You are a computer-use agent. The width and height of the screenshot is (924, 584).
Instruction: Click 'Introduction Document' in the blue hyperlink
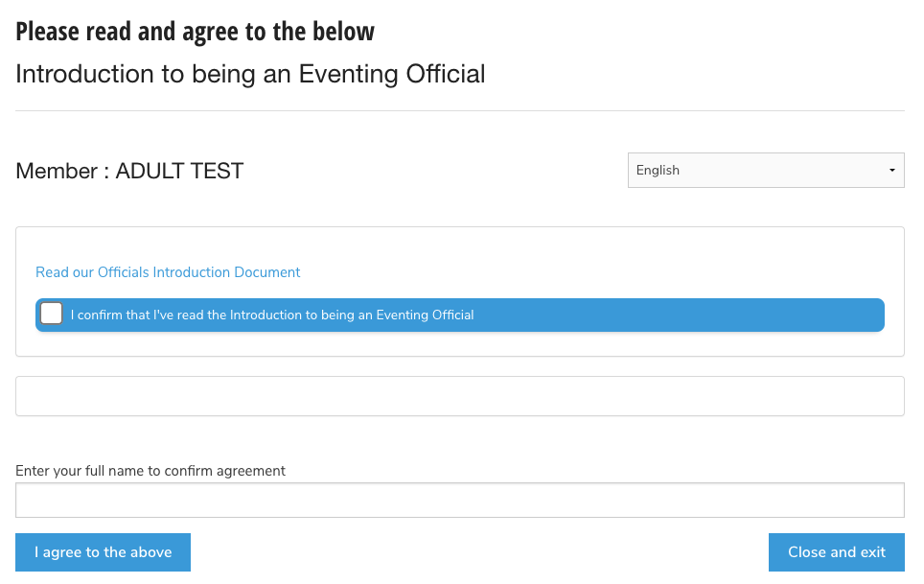coord(226,272)
